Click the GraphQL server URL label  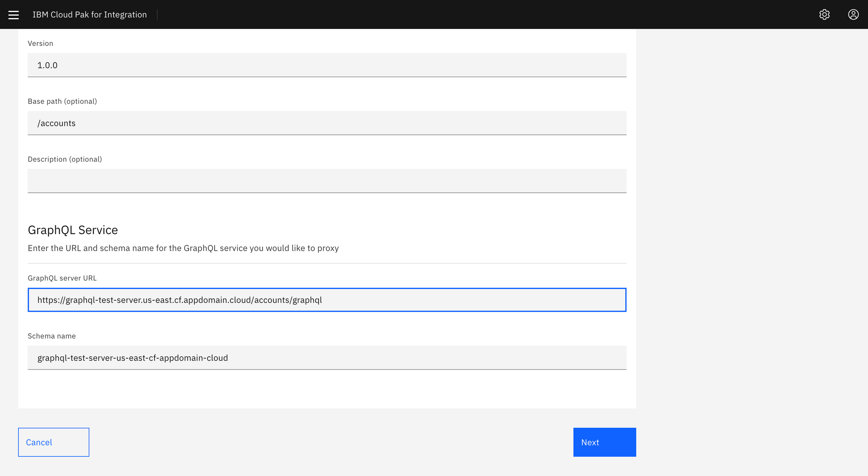coord(62,278)
